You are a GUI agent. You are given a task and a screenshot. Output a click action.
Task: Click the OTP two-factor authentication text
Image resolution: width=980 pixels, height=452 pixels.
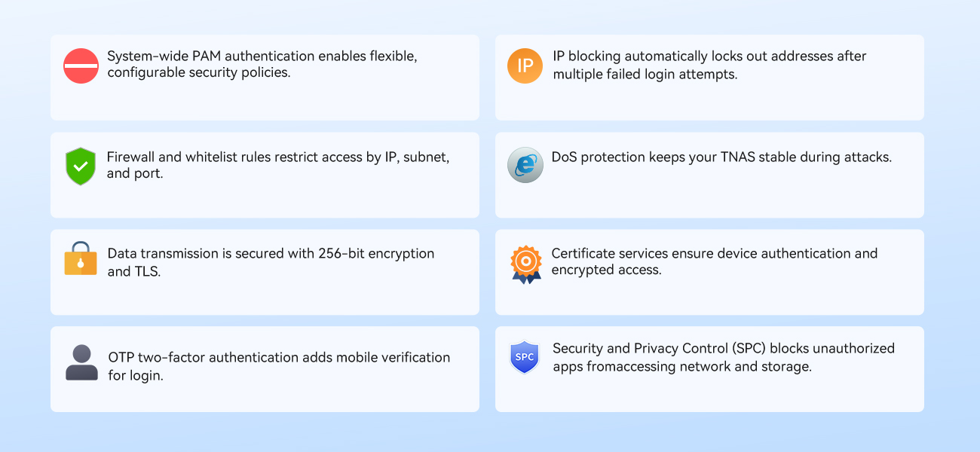click(278, 365)
